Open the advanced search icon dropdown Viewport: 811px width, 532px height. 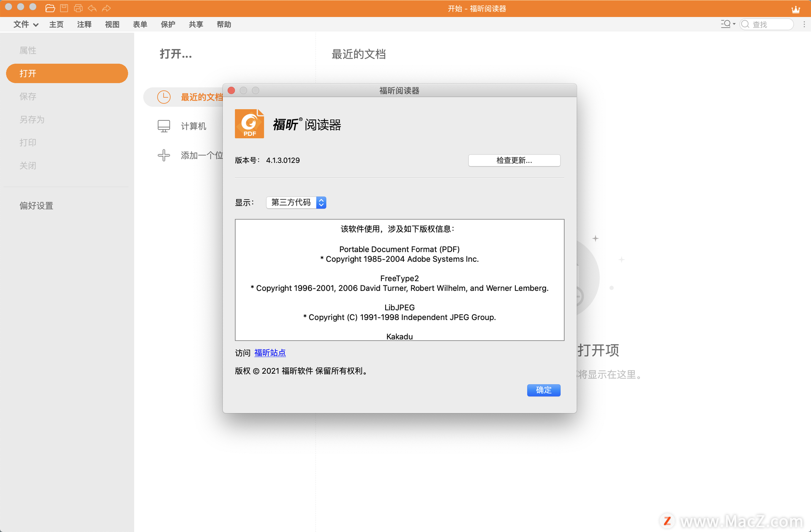728,24
